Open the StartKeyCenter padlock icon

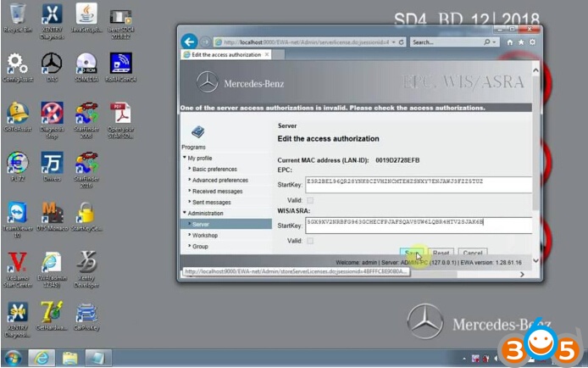[x=86, y=217]
